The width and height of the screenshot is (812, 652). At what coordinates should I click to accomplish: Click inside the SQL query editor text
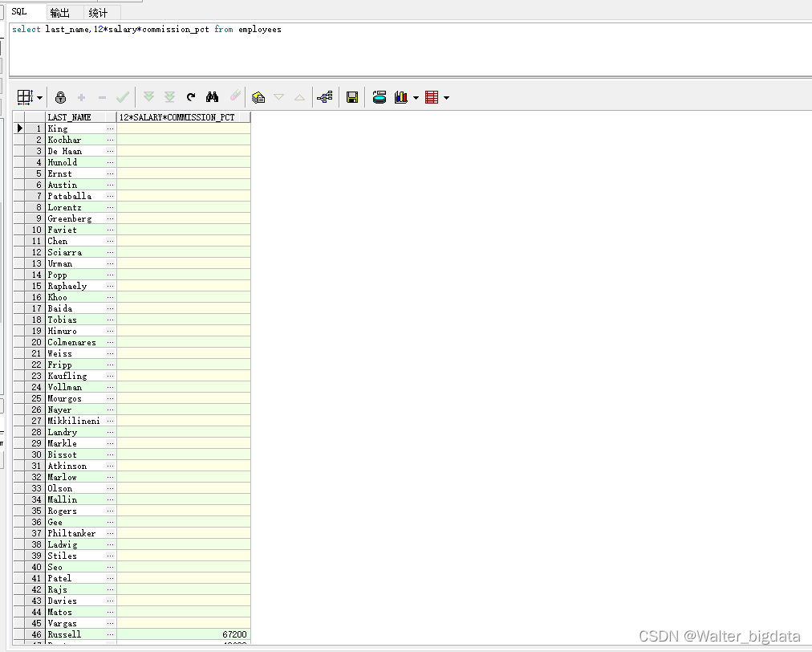(x=147, y=30)
